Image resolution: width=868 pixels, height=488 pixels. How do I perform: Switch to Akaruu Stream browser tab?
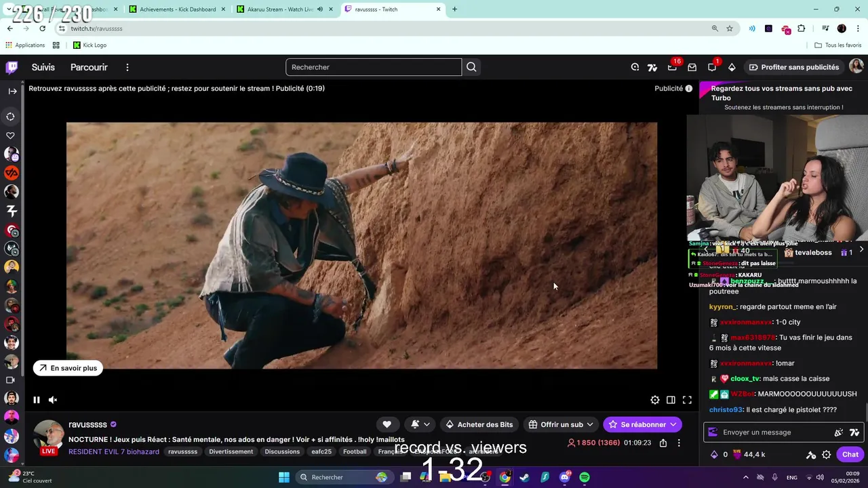pyautogui.click(x=283, y=9)
